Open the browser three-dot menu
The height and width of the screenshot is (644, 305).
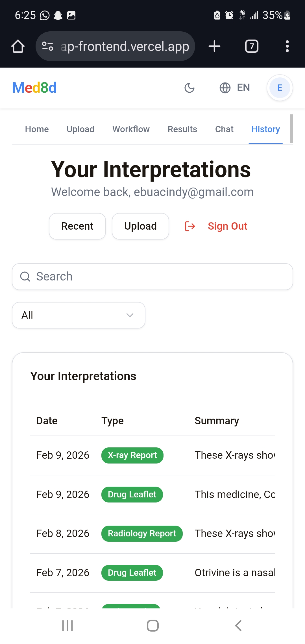[x=287, y=46]
